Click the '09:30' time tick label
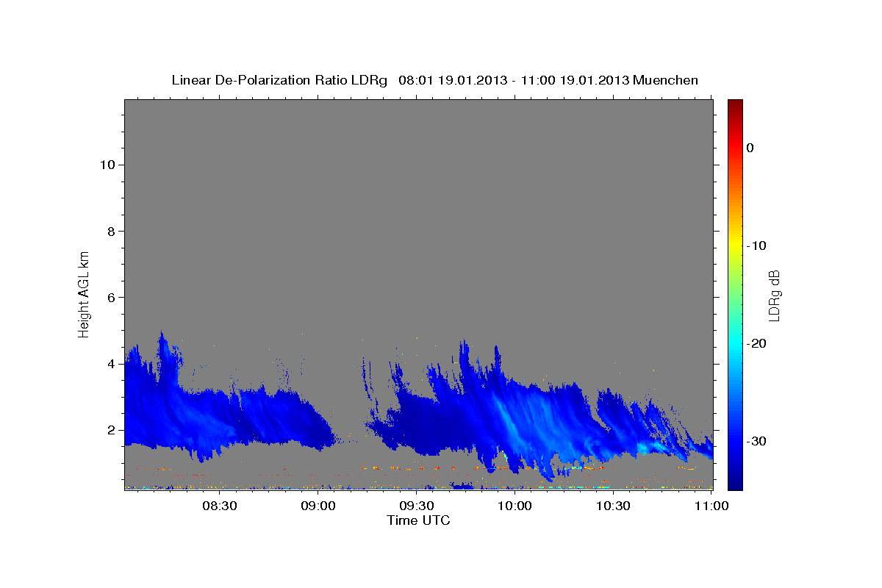The image size is (882, 588). (417, 506)
